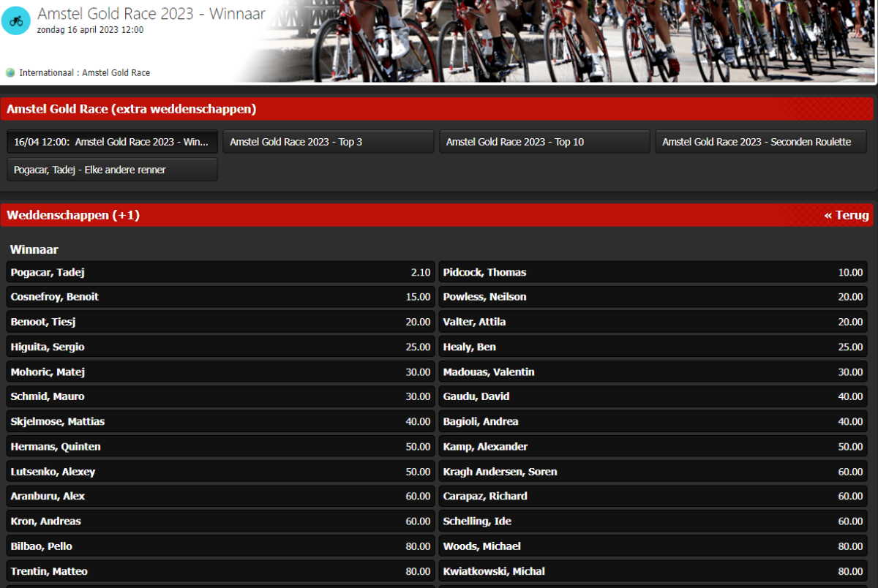Select Healy, Ben at odds 25.00
The width and height of the screenshot is (878, 588).
tap(653, 347)
